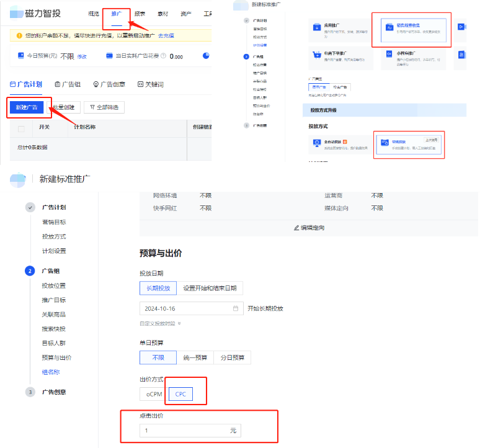Click the 常规投放 settings icon
Screen dimensions: 480x448
point(384,142)
